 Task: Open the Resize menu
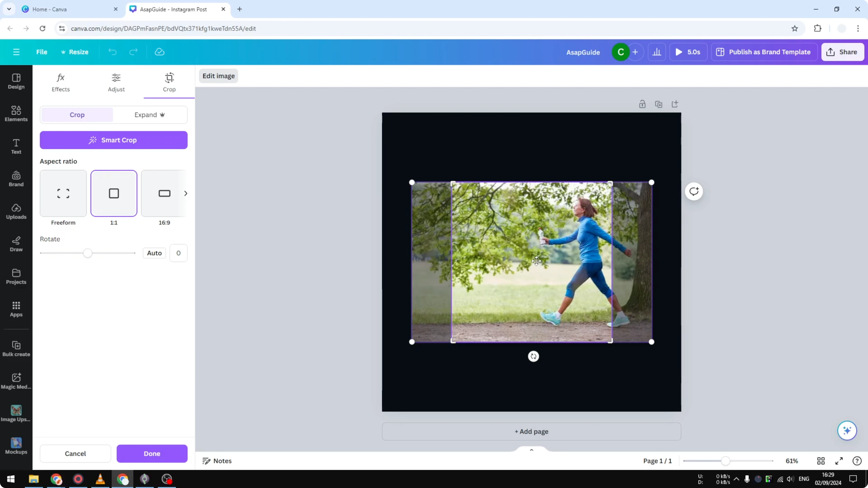click(75, 52)
